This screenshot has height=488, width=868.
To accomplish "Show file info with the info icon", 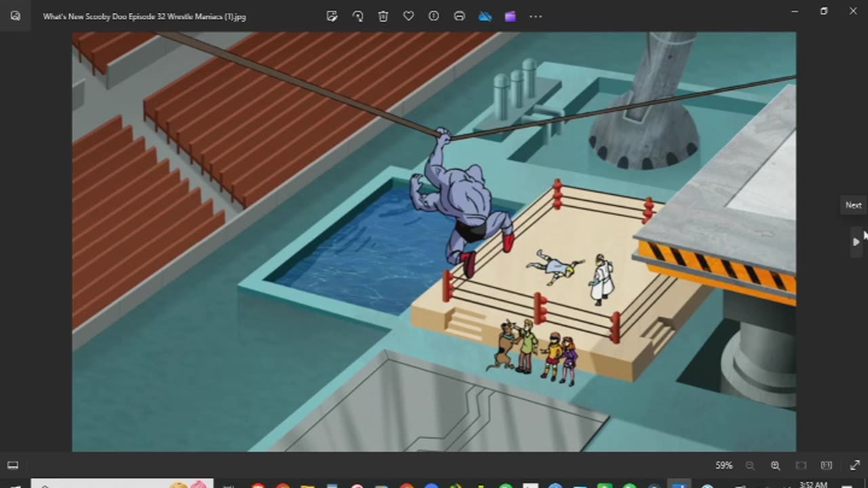I will pos(434,16).
